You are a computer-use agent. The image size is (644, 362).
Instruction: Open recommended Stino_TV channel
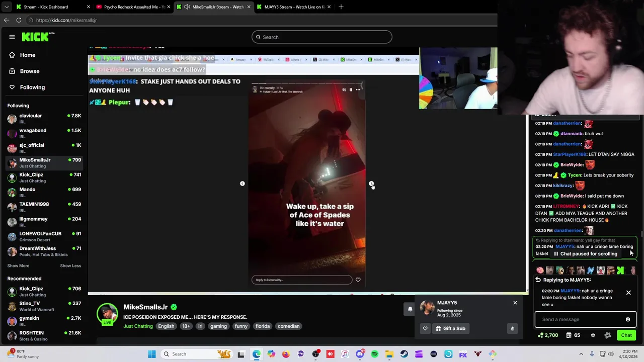tap(44, 306)
